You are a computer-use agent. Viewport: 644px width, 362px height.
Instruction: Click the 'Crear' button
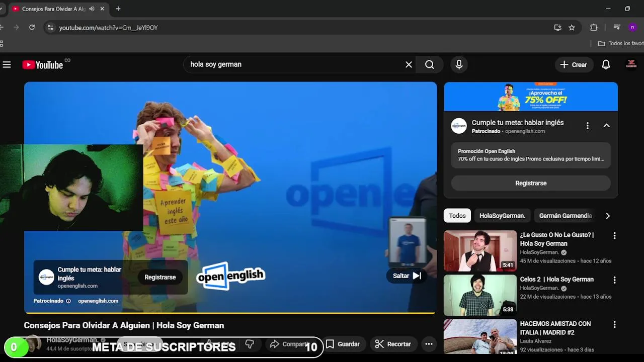tap(574, 64)
